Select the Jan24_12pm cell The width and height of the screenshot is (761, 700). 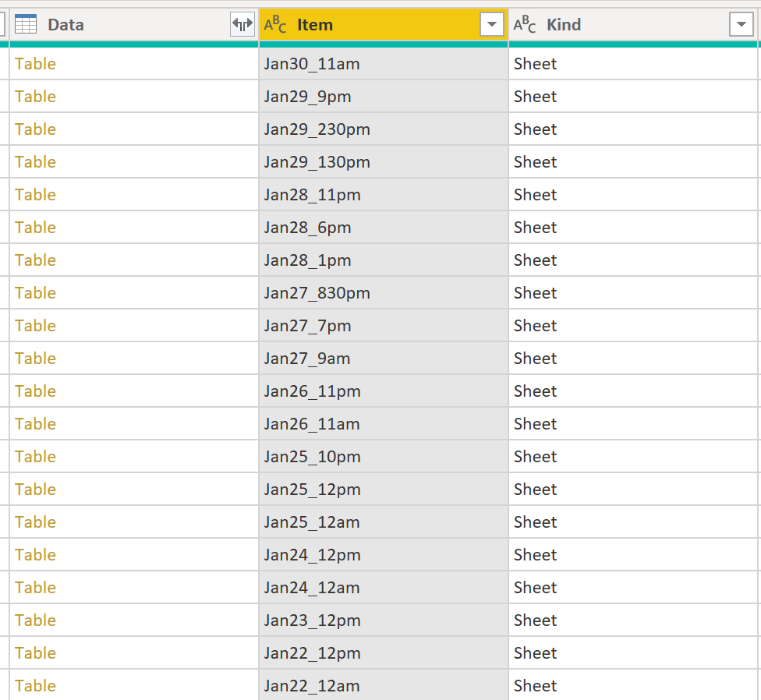384,555
